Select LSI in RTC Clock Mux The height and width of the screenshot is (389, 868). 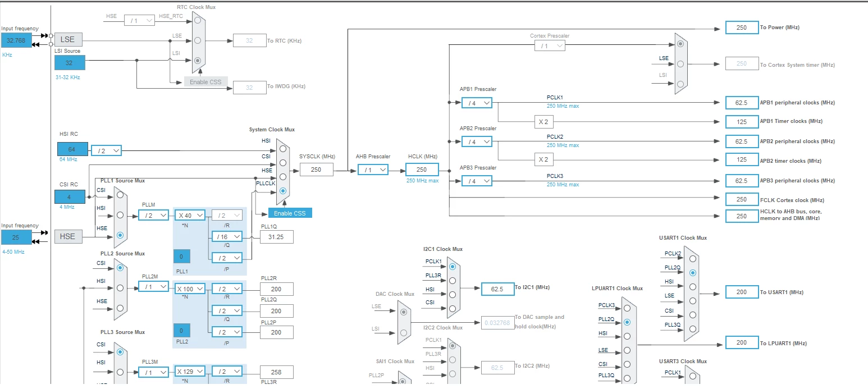click(x=197, y=60)
